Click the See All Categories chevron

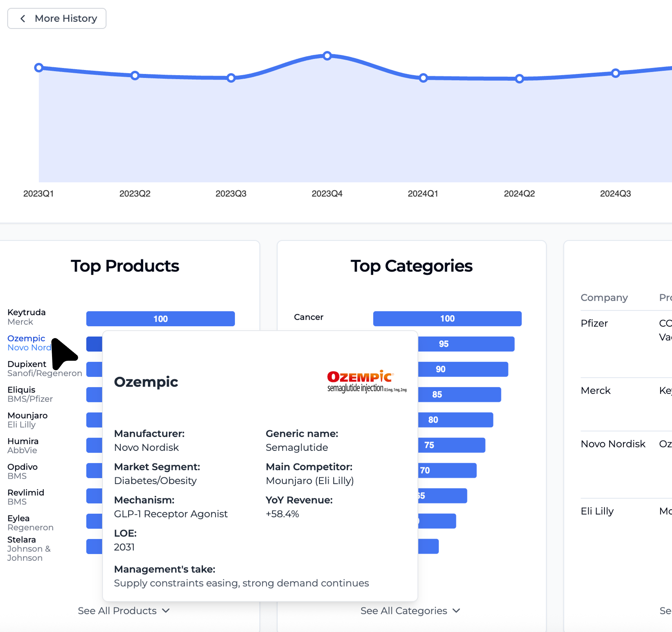456,610
